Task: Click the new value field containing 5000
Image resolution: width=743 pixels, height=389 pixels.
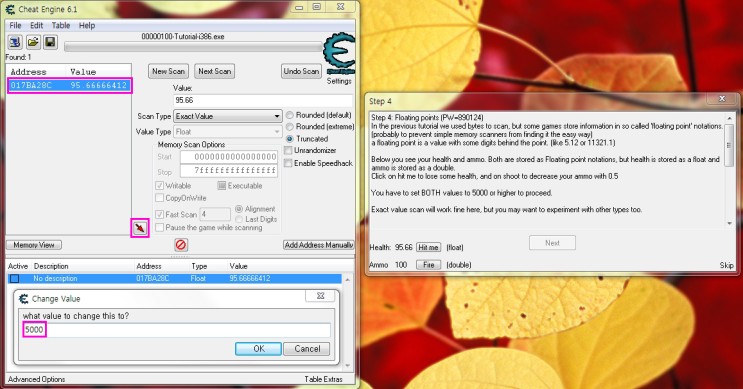Action: click(176, 330)
